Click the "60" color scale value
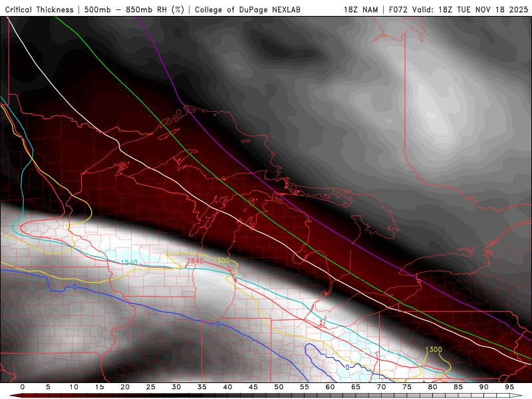Screen dimensions: 532x399 (x=330, y=387)
